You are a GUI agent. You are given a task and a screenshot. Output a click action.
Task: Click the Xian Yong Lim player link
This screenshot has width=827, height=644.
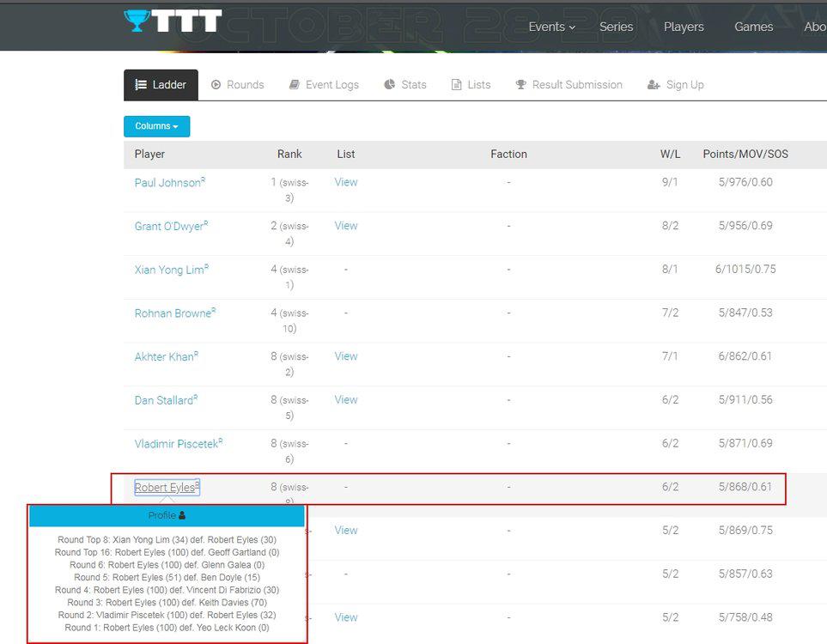tap(169, 270)
